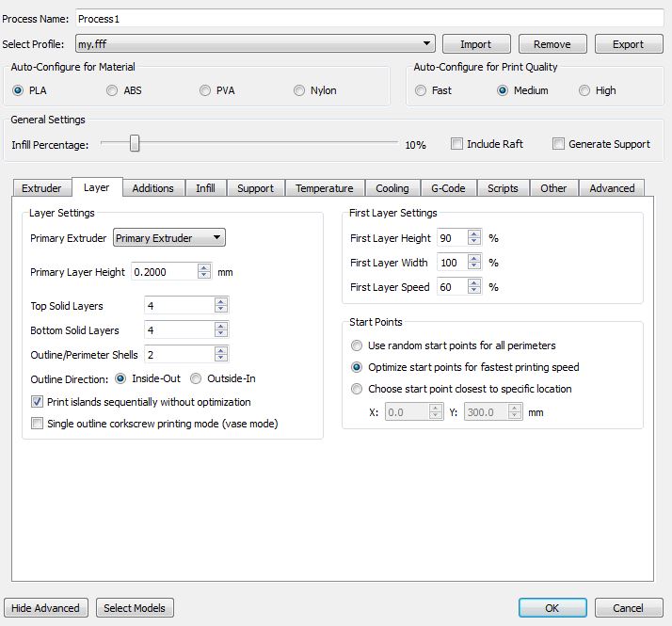Choose Outside-In outline direction
Viewport: 672px width, 626px height.
click(x=196, y=378)
